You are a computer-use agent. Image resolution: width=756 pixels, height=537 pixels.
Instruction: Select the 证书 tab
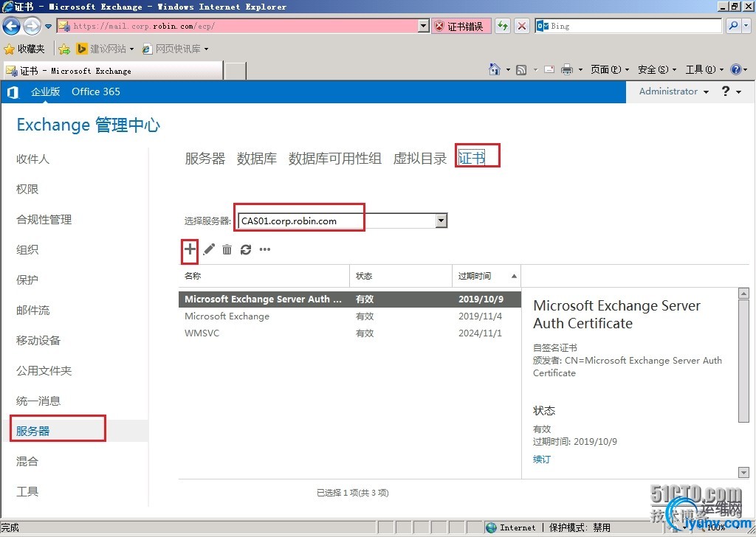pos(472,158)
